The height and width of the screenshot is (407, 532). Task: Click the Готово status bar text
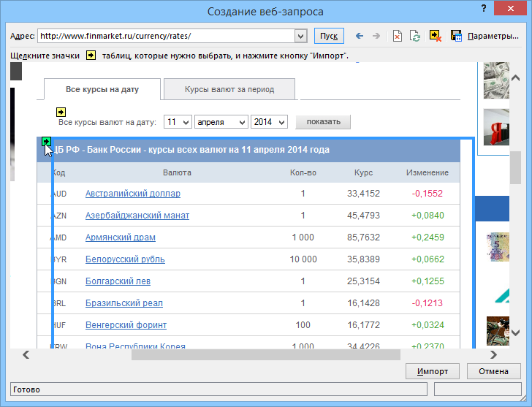pyautogui.click(x=26, y=389)
